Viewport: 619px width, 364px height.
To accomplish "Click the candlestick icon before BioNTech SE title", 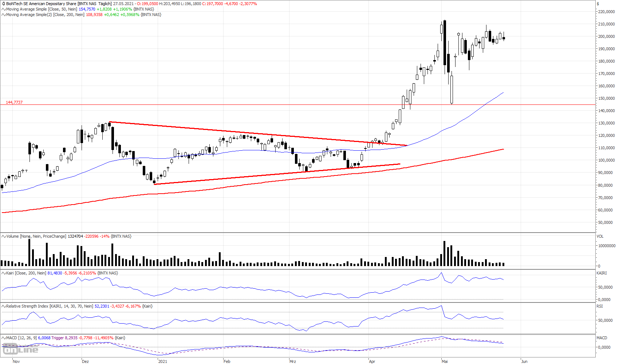I will pyautogui.click(x=3, y=4).
